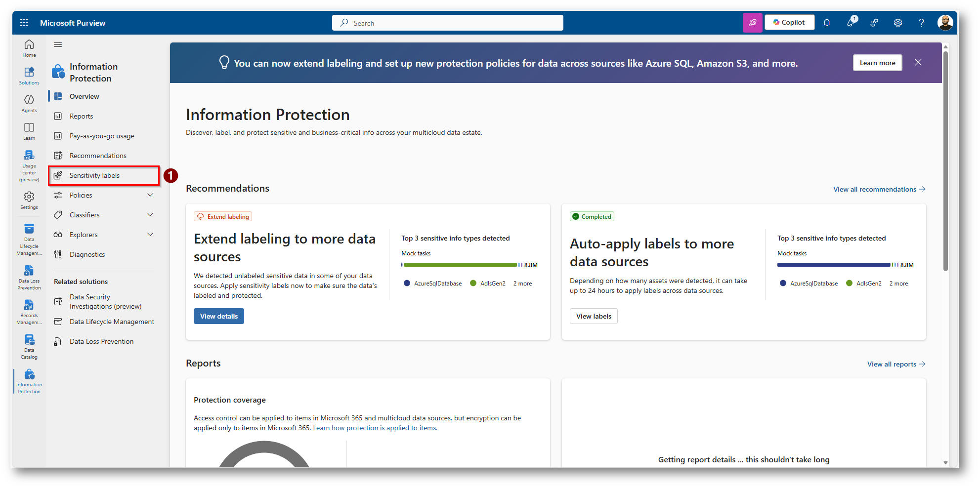This screenshot has width=980, height=489.
Task: Open the Agents icon in left rail
Action: coord(29,103)
